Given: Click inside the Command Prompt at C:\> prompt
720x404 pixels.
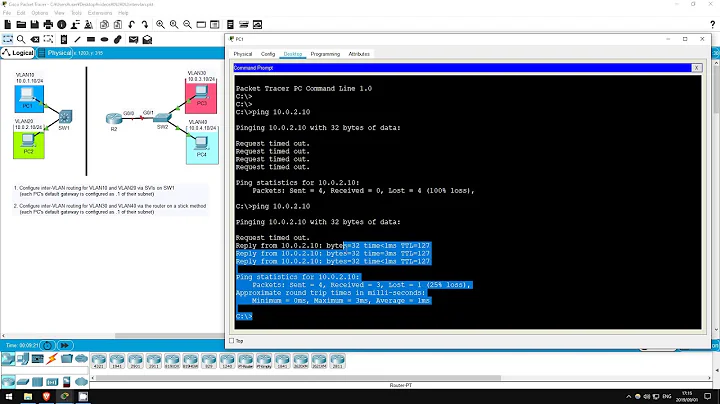Looking at the screenshot, I should pyautogui.click(x=244, y=316).
